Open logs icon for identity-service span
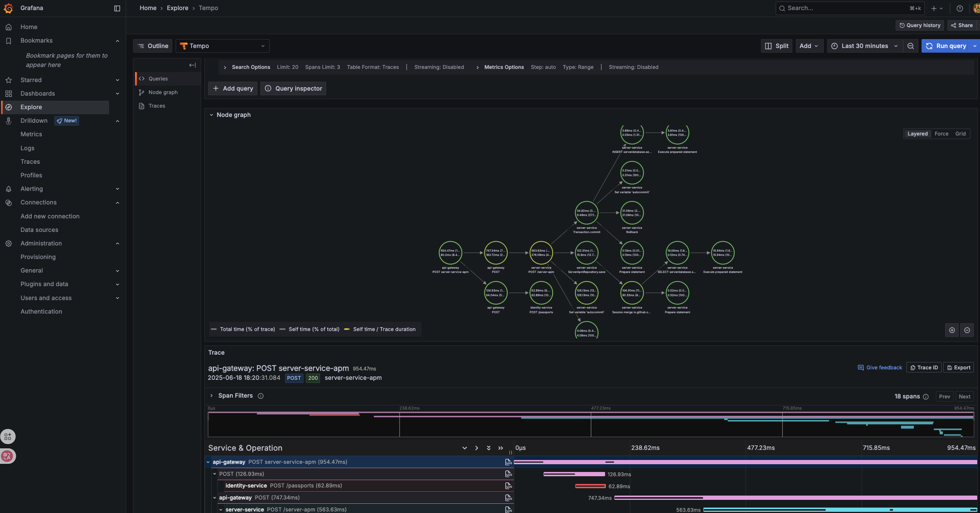Image resolution: width=980 pixels, height=513 pixels. click(x=508, y=486)
